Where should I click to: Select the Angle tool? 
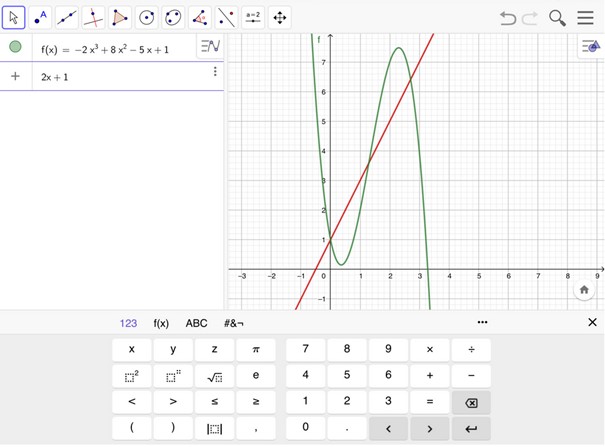click(x=200, y=17)
